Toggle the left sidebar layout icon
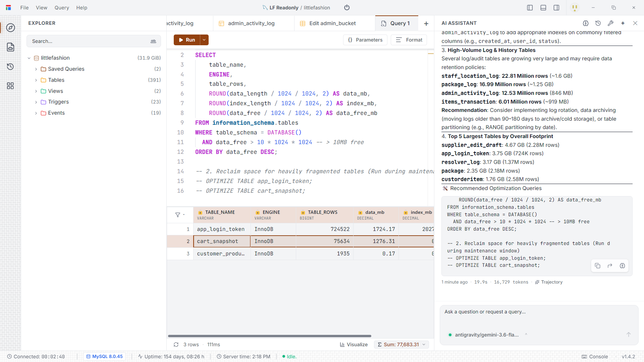 (x=530, y=7)
